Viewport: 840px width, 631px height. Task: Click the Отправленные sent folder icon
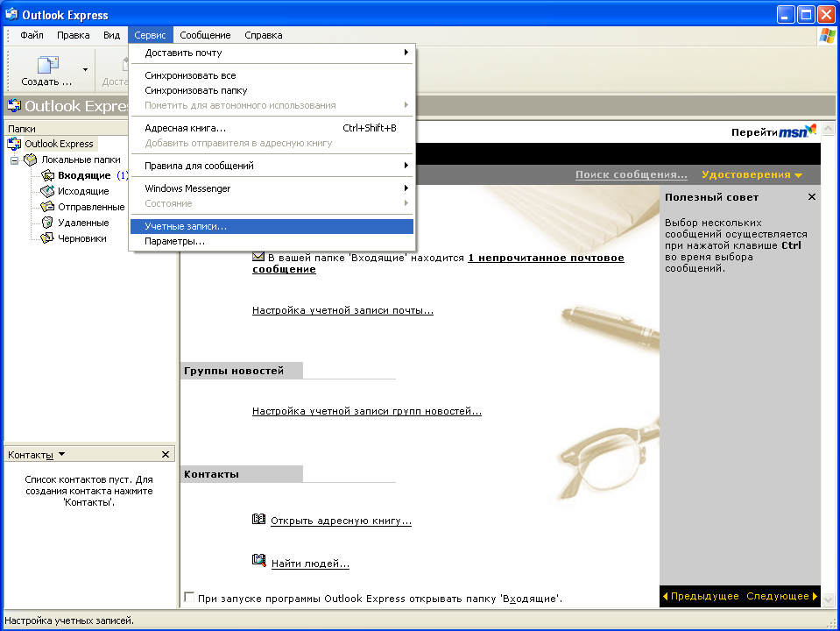pyautogui.click(x=47, y=207)
